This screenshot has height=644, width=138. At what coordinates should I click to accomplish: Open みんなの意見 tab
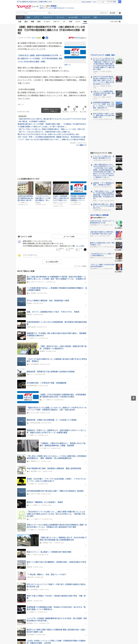73,17
